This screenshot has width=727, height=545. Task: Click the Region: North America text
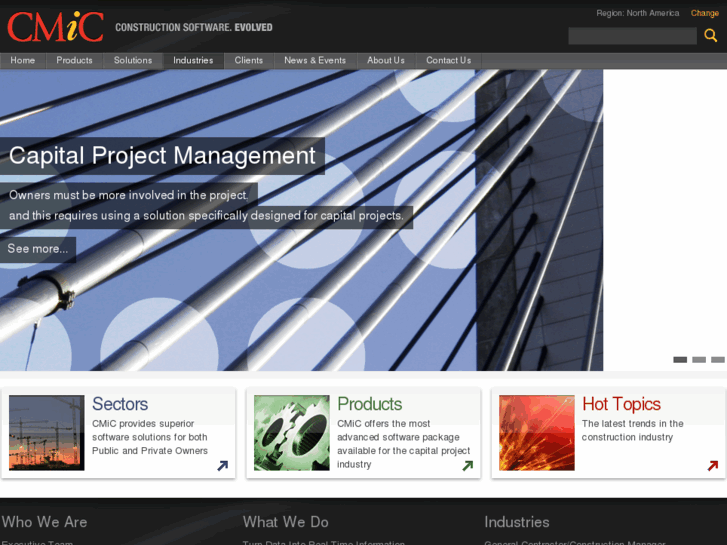click(638, 13)
